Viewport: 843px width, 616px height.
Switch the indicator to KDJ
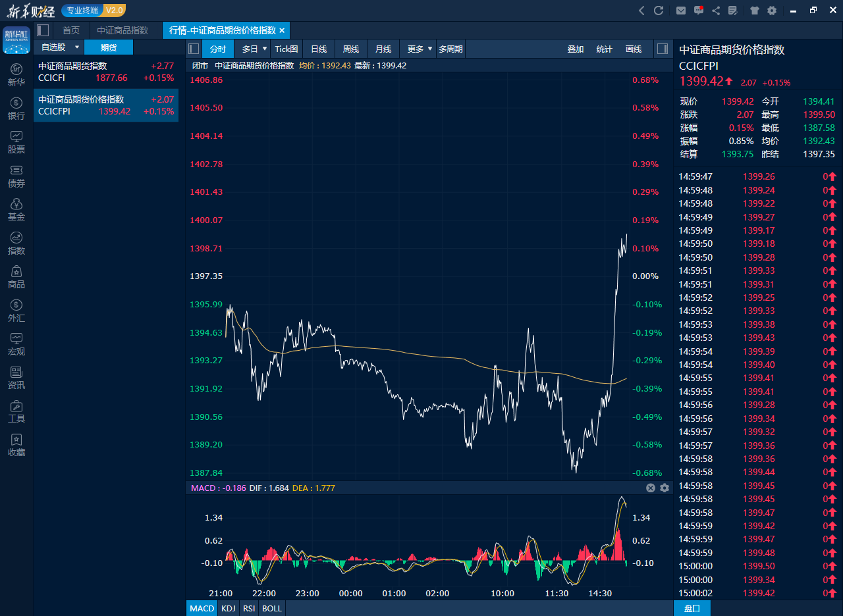coord(228,608)
